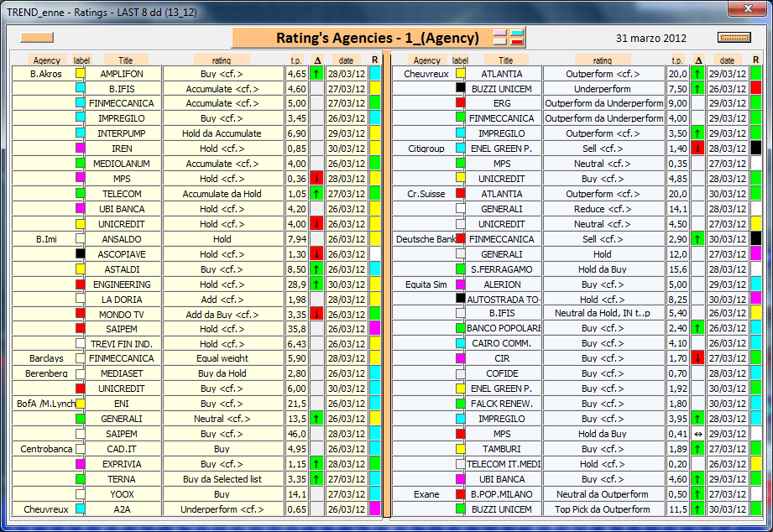Viewport: 773px width, 532px height.
Task: Click the green up arrow for EXPRIVIA
Action: tap(316, 464)
